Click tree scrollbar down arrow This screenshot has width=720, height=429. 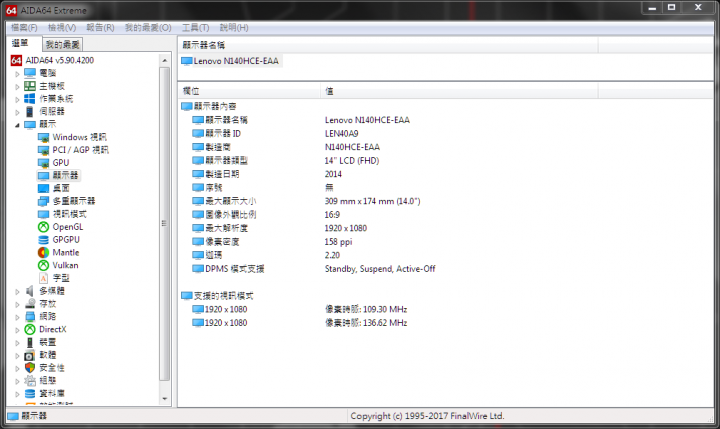click(x=165, y=399)
